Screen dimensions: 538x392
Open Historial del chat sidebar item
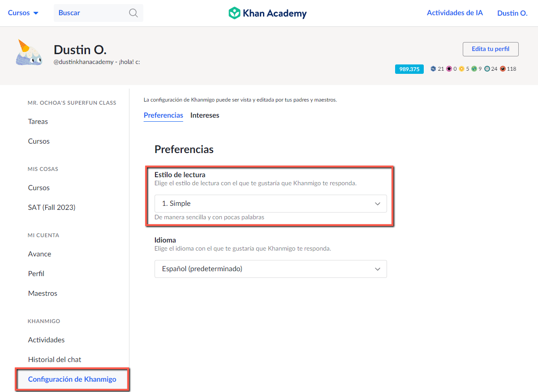(55, 360)
